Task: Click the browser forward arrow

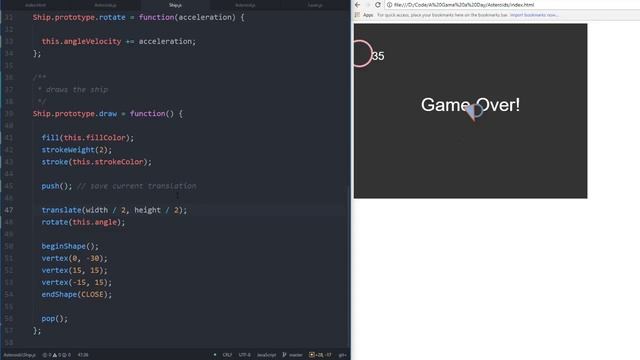Action: click(368, 5)
